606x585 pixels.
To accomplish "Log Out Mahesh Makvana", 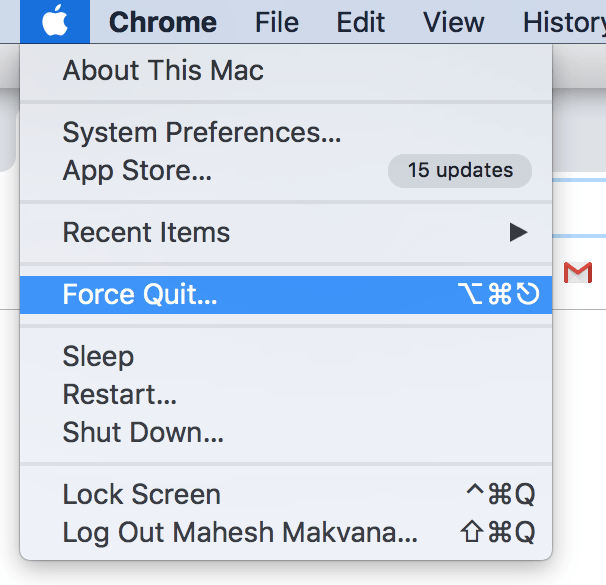I will tap(286, 532).
